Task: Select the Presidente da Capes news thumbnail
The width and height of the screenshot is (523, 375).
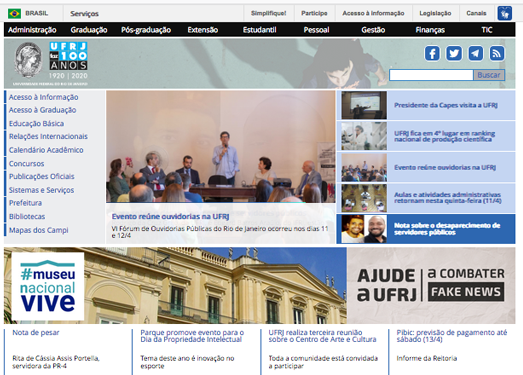Action: pos(364,105)
